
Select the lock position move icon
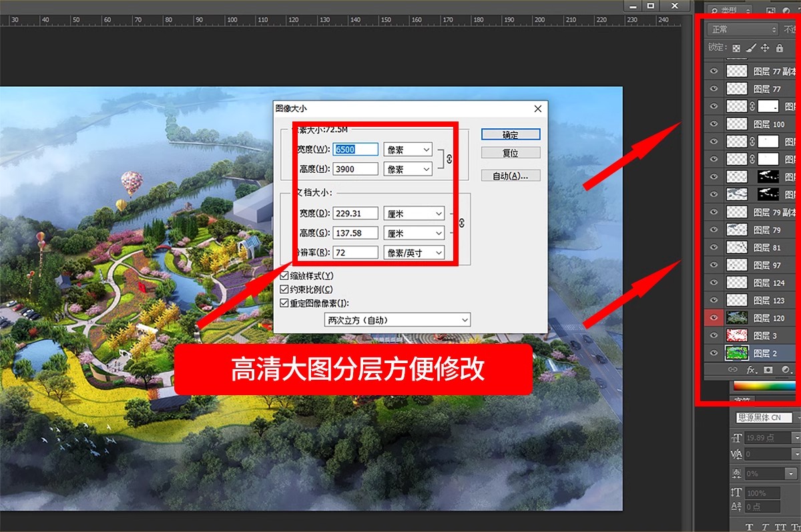765,47
